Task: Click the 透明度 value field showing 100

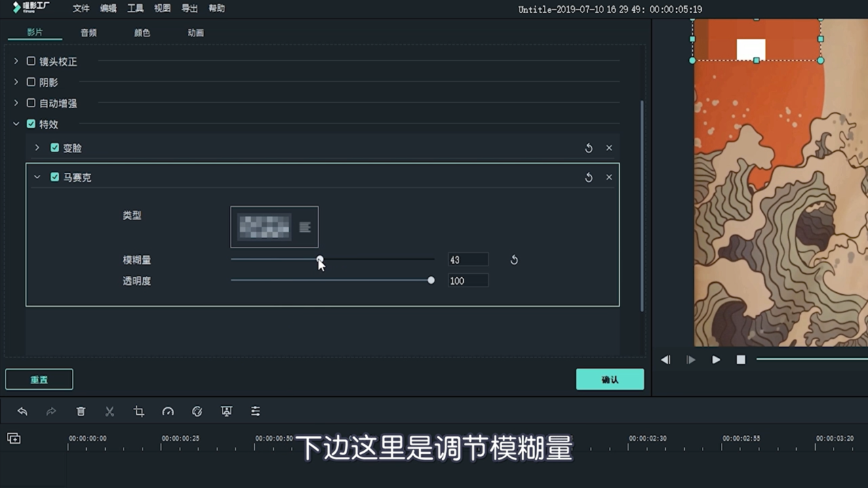Action: click(x=468, y=281)
